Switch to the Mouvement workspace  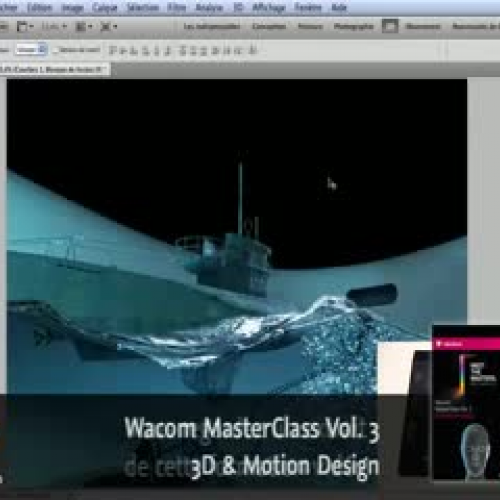(x=423, y=26)
